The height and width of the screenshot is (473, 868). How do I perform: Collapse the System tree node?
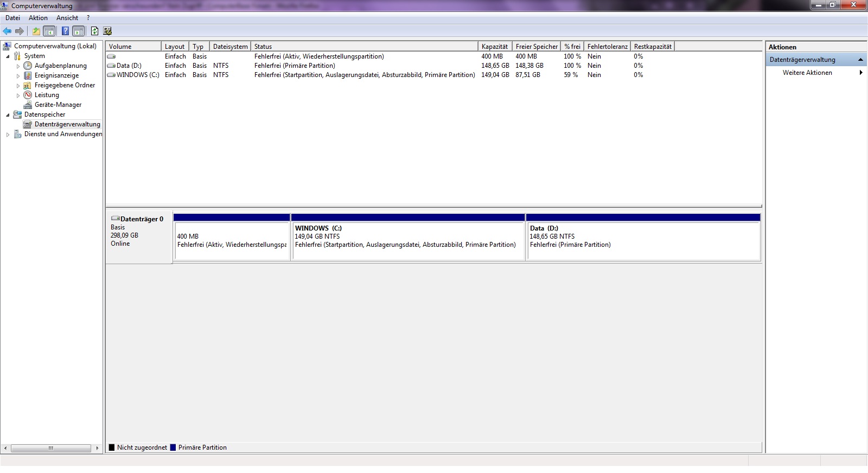pos(8,56)
